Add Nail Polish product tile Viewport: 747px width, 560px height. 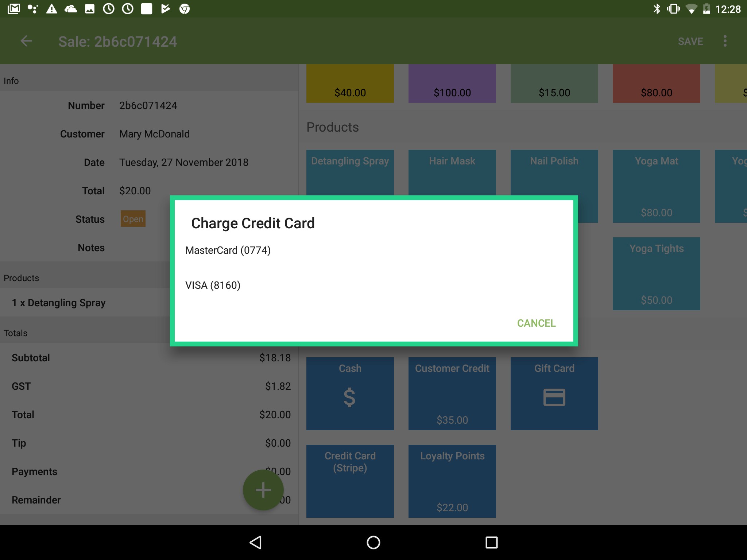pyautogui.click(x=554, y=172)
